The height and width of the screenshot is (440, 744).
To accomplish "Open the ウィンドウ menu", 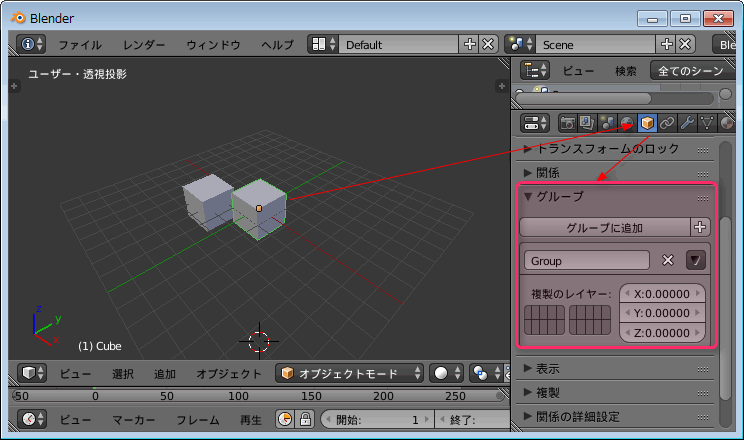I will pos(214,45).
